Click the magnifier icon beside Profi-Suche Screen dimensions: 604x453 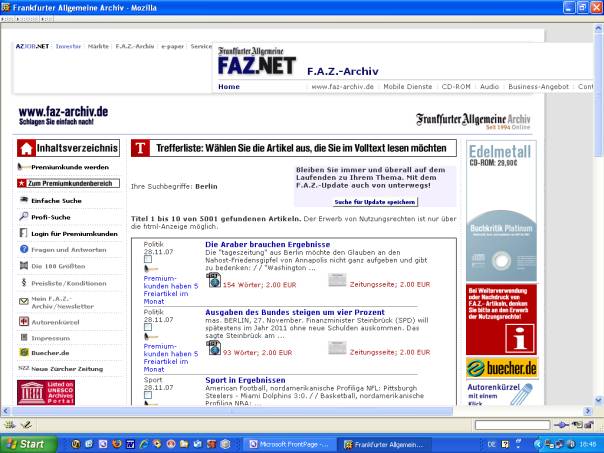pos(24,216)
